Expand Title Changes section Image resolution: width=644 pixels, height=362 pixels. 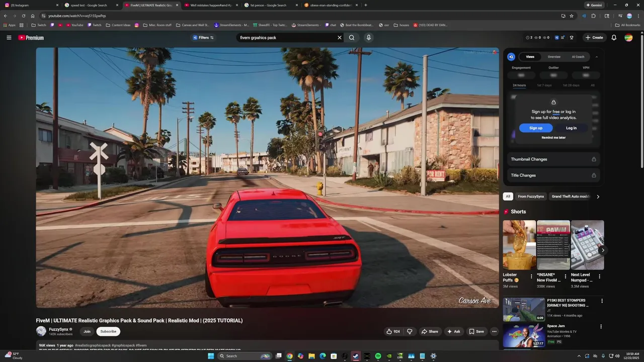pos(553,175)
